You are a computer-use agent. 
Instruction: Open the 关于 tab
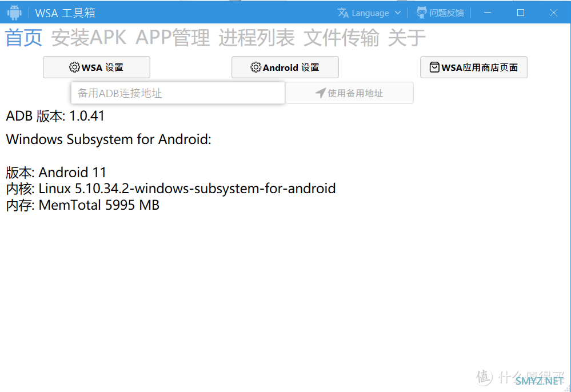(x=407, y=38)
